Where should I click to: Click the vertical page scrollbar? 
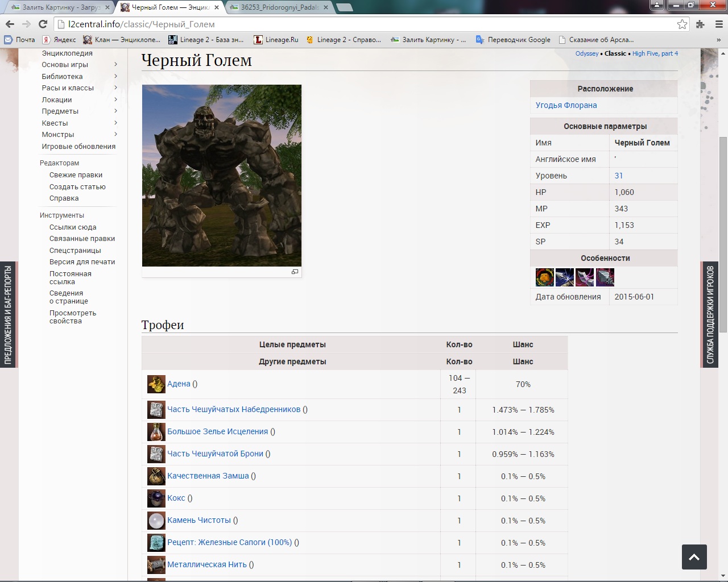(723, 235)
